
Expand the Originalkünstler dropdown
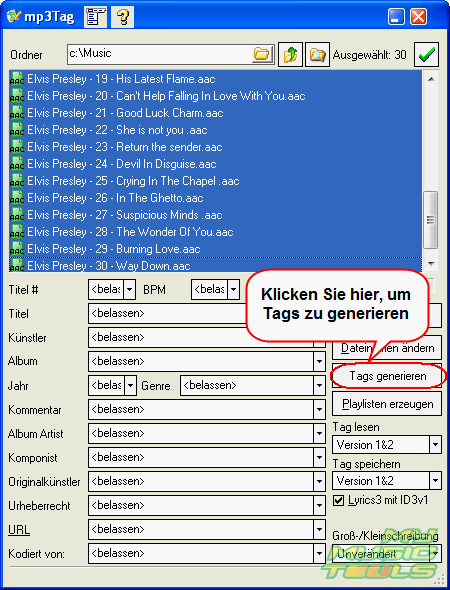pos(319,481)
